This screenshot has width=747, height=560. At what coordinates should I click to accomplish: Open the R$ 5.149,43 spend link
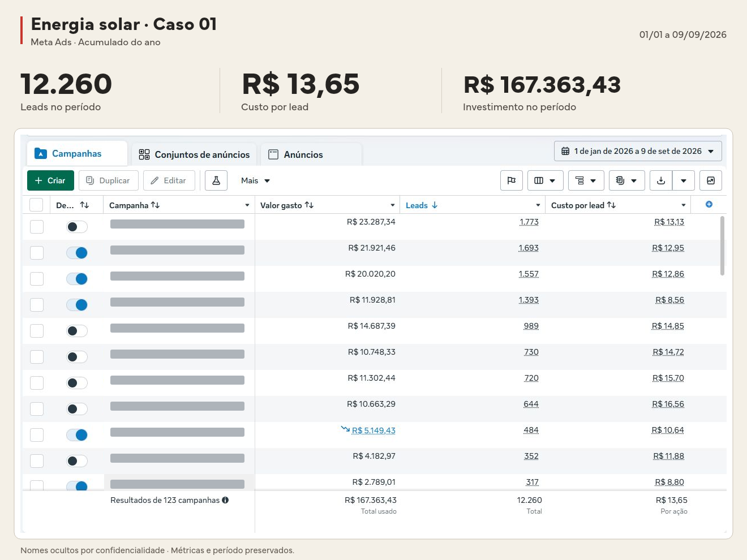coord(373,430)
